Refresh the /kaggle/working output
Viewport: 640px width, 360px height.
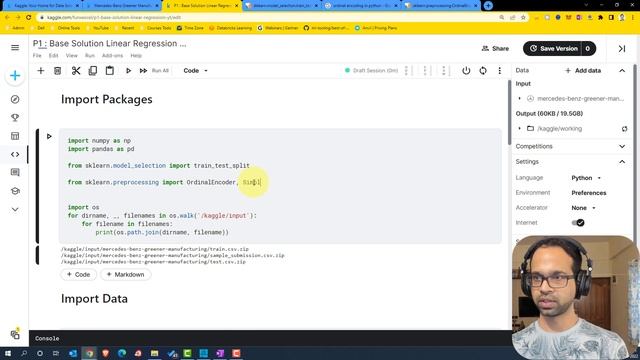point(624,129)
